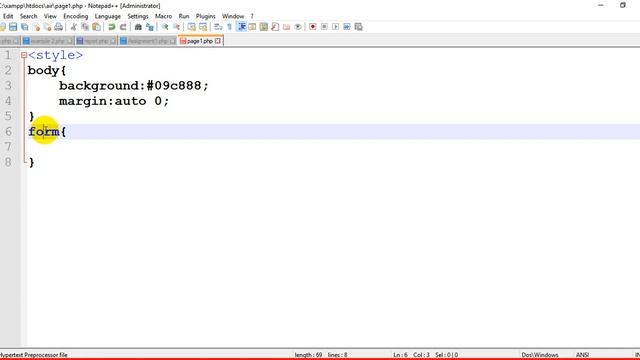Image resolution: width=640 pixels, height=360 pixels.
Task: Print the document using the printer icon
Action: tap(59, 27)
